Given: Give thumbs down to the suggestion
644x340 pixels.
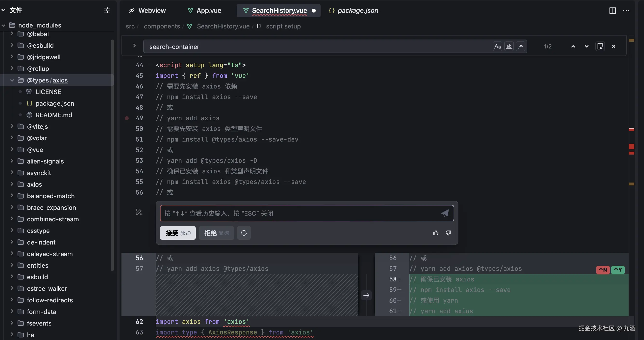Looking at the screenshot, I should pos(448,233).
